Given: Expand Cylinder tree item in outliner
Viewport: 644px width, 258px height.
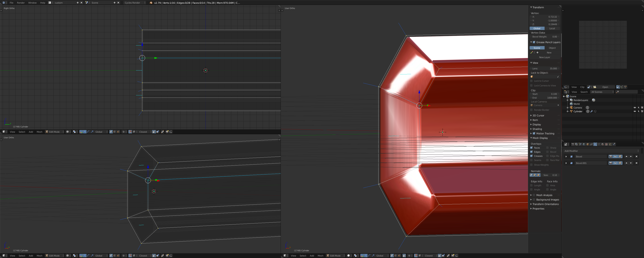Looking at the screenshot, I should pyautogui.click(x=567, y=112).
